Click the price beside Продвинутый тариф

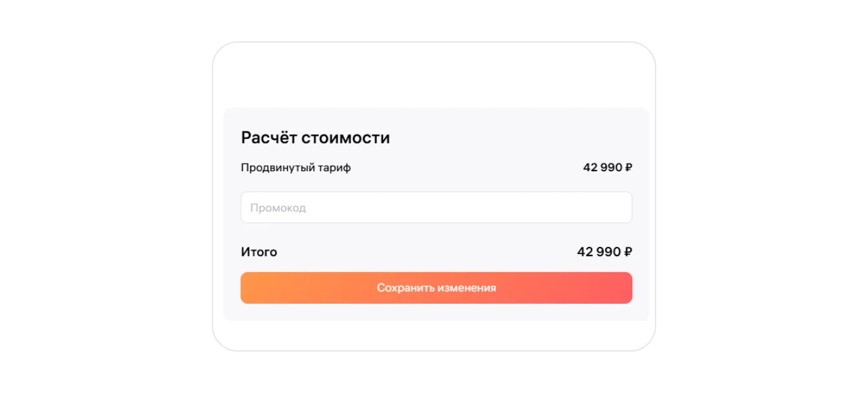point(607,167)
